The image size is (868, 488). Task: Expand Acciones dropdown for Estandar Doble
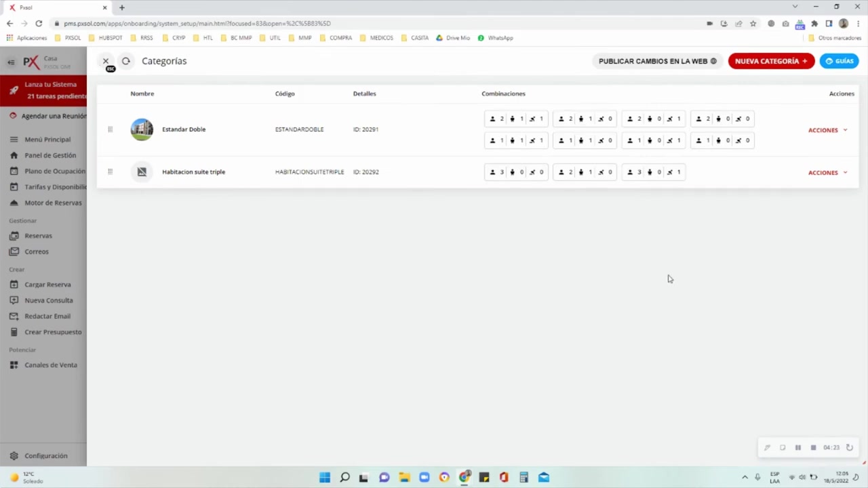point(827,130)
